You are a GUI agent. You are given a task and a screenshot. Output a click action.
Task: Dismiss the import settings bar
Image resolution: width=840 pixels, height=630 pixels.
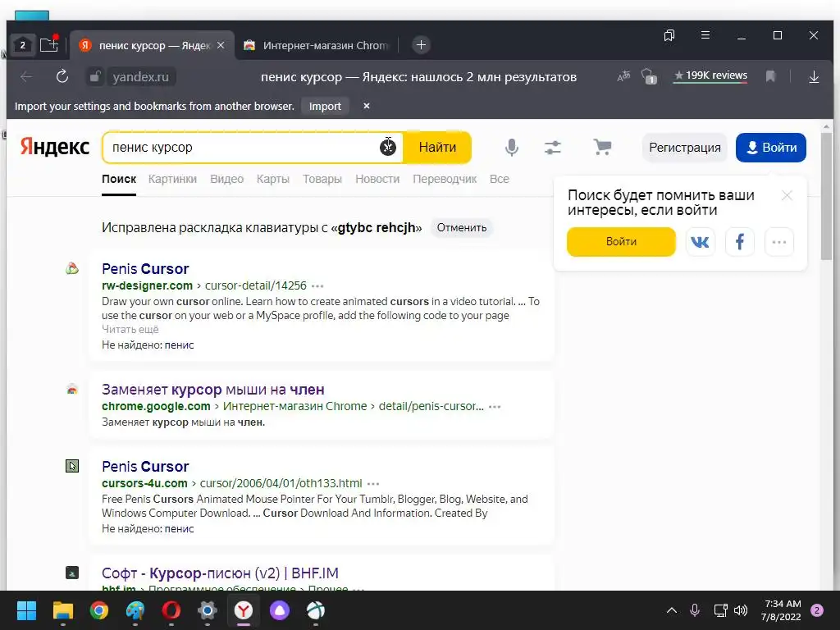[367, 106]
